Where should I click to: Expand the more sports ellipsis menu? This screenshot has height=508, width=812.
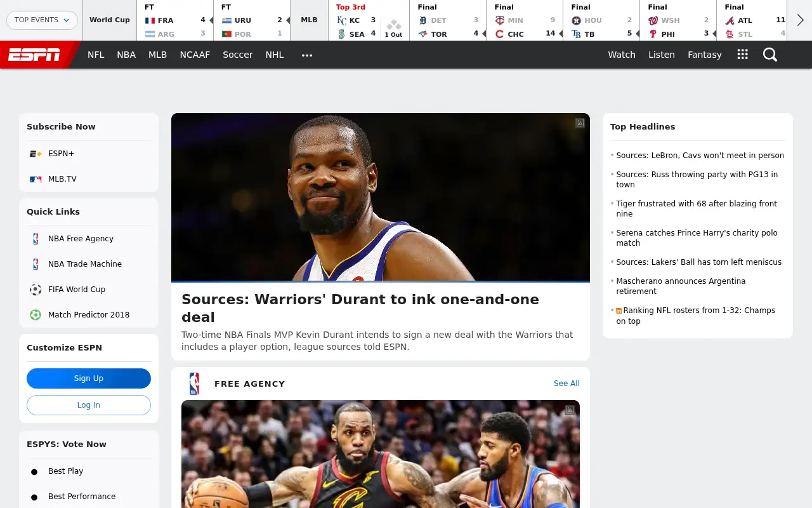(307, 55)
